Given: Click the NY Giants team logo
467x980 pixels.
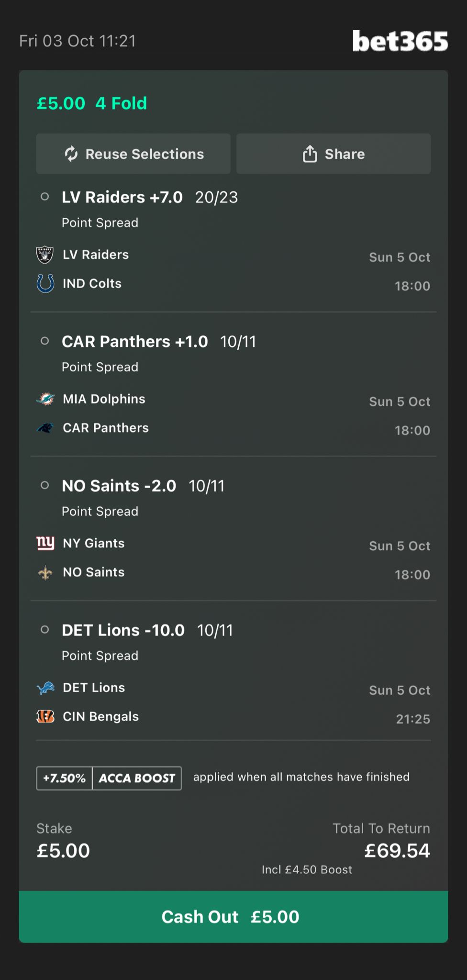Looking at the screenshot, I should pyautogui.click(x=45, y=543).
